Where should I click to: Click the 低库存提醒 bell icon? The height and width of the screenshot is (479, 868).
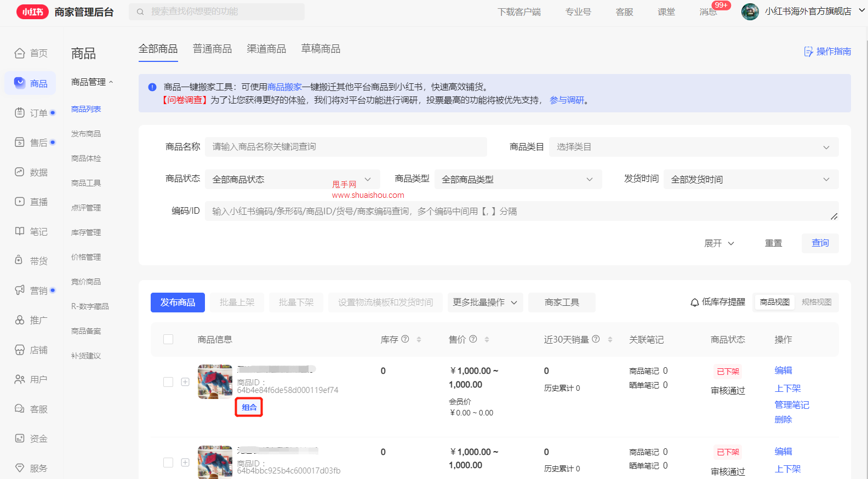[x=694, y=303]
